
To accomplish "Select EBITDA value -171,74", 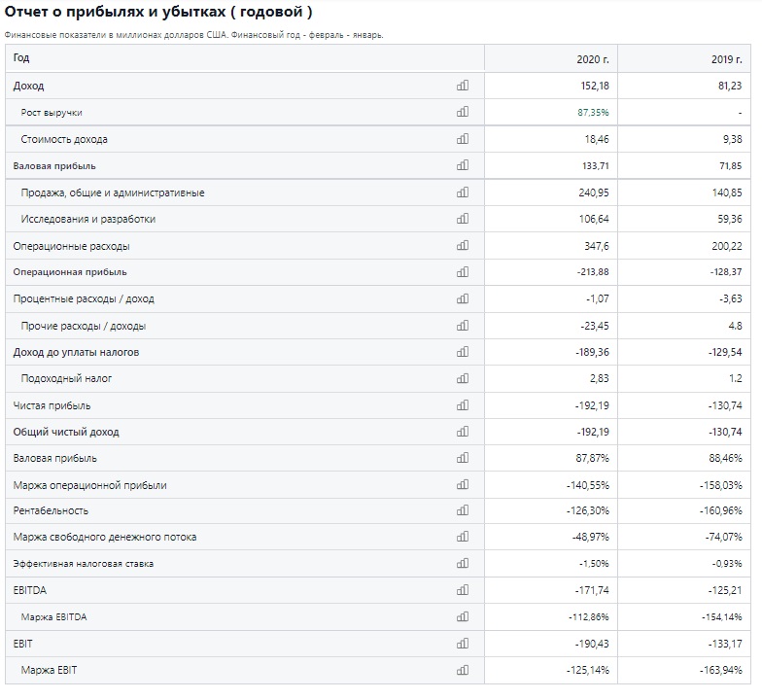I will 592,590.
